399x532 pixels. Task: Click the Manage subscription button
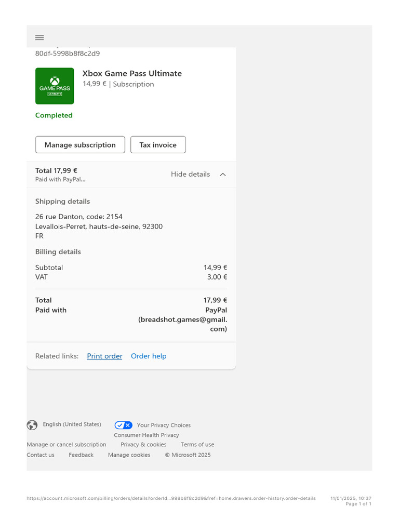(x=80, y=145)
